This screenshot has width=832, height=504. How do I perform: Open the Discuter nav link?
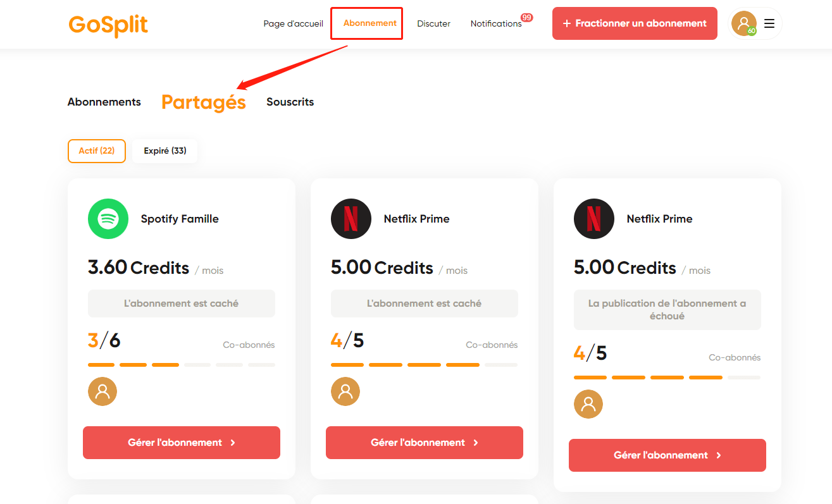click(x=434, y=23)
